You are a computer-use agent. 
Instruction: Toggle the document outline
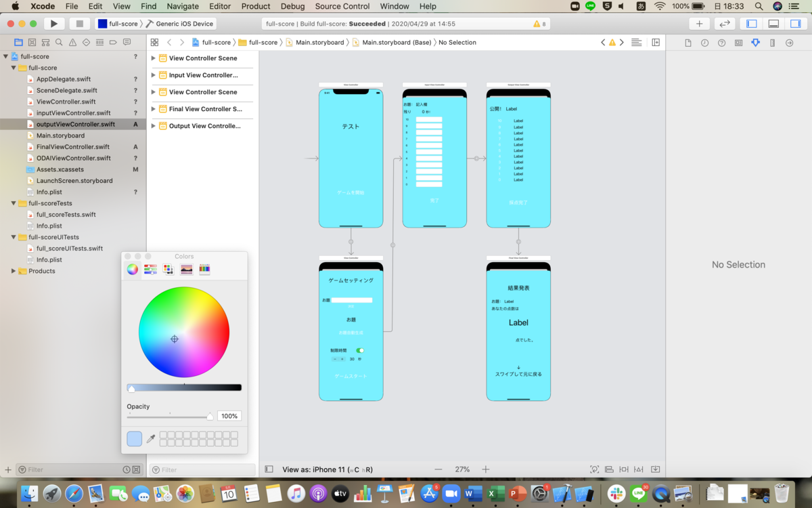pos(269,469)
